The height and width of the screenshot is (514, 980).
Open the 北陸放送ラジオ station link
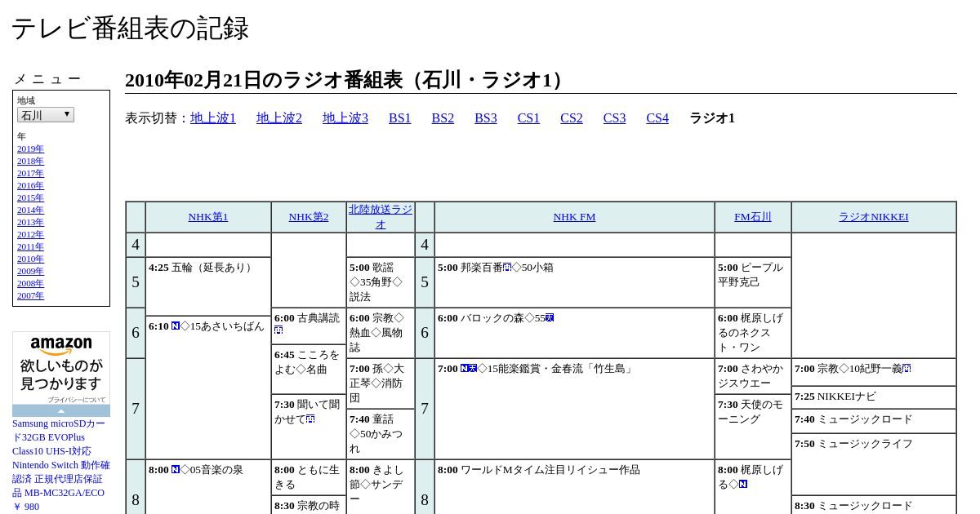coord(381,217)
